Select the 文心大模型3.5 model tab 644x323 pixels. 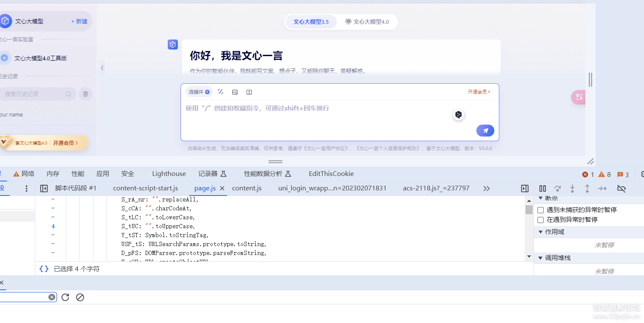tap(311, 22)
